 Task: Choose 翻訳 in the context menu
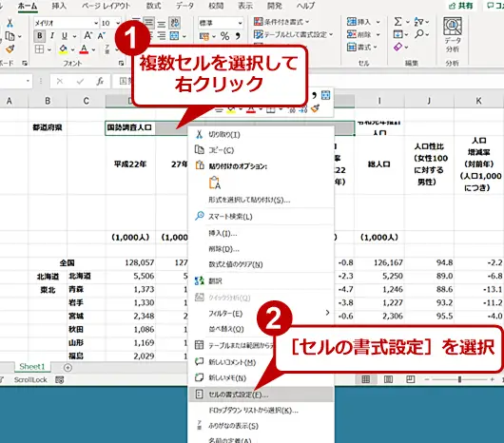pos(261,281)
